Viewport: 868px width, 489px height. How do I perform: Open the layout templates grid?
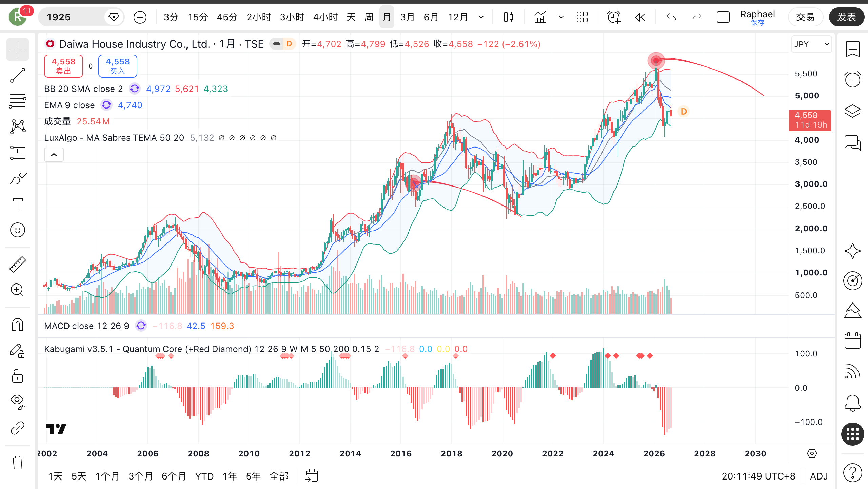tap(582, 17)
